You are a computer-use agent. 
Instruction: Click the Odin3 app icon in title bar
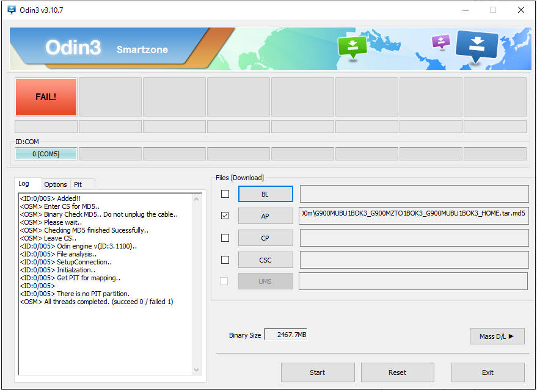click(11, 10)
